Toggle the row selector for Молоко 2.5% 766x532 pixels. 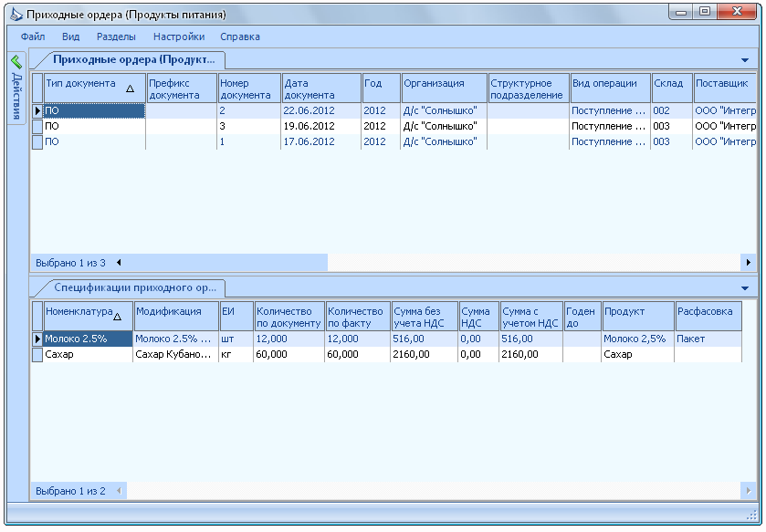point(37,339)
